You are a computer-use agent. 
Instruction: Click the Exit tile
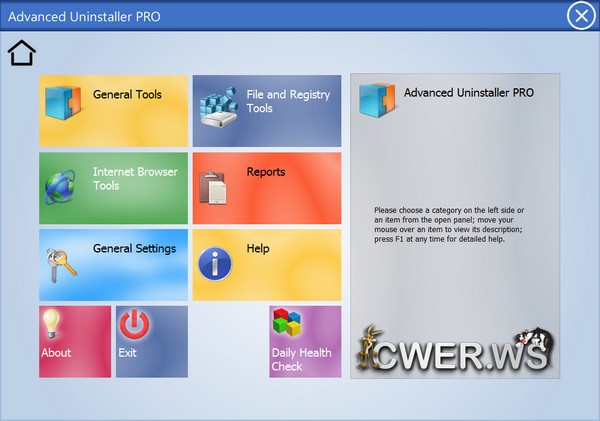pos(152,342)
